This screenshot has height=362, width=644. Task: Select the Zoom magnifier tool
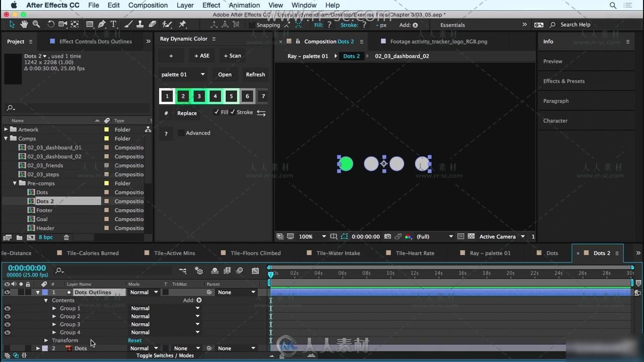point(36,24)
